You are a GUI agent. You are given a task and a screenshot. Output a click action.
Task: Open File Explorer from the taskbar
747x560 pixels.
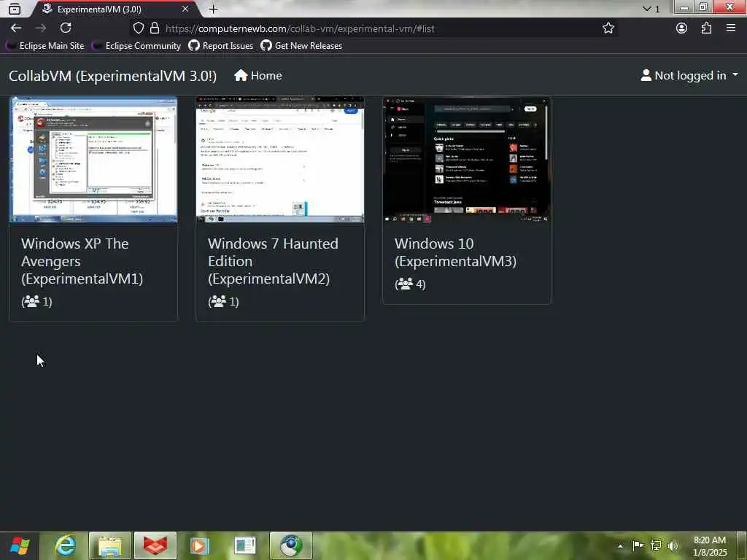(110, 545)
